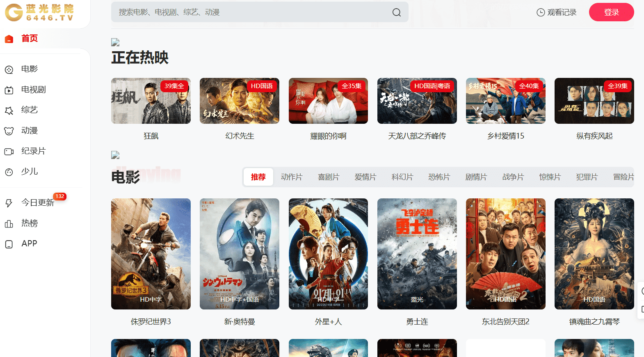This screenshot has width=644, height=357.
Task: Open 纪录片 sidebar category
Action: 34,151
